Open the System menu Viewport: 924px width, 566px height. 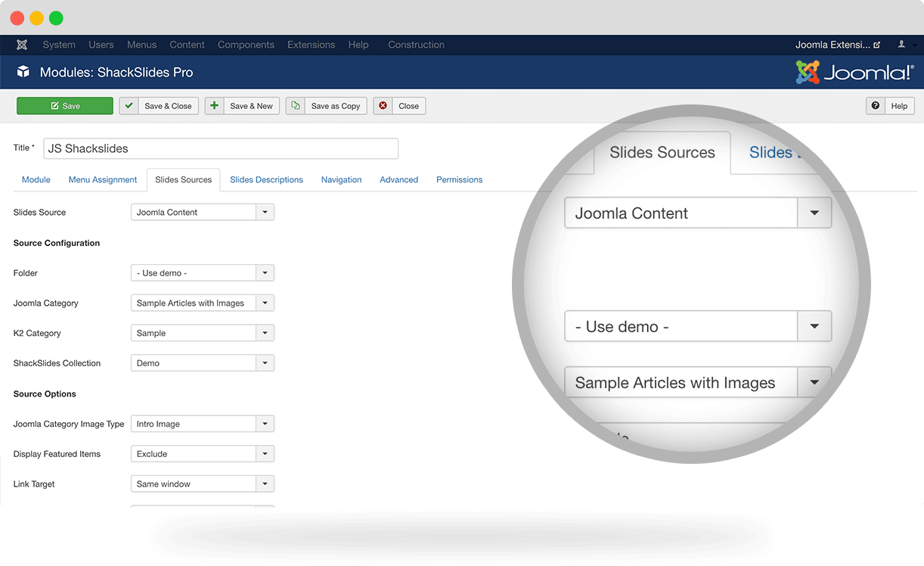pyautogui.click(x=59, y=45)
